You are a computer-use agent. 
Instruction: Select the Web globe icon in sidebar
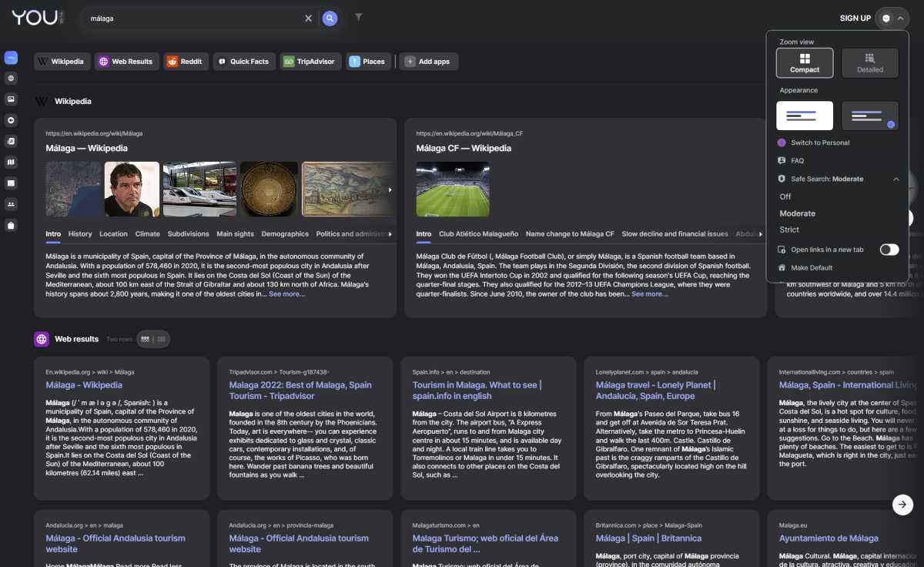pyautogui.click(x=11, y=79)
